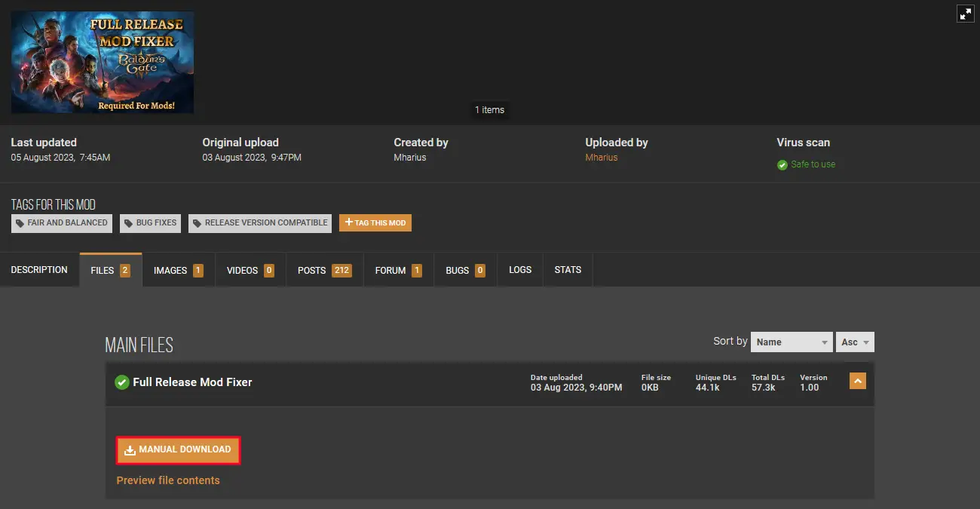Switch to the BUGS tab

pos(465,270)
